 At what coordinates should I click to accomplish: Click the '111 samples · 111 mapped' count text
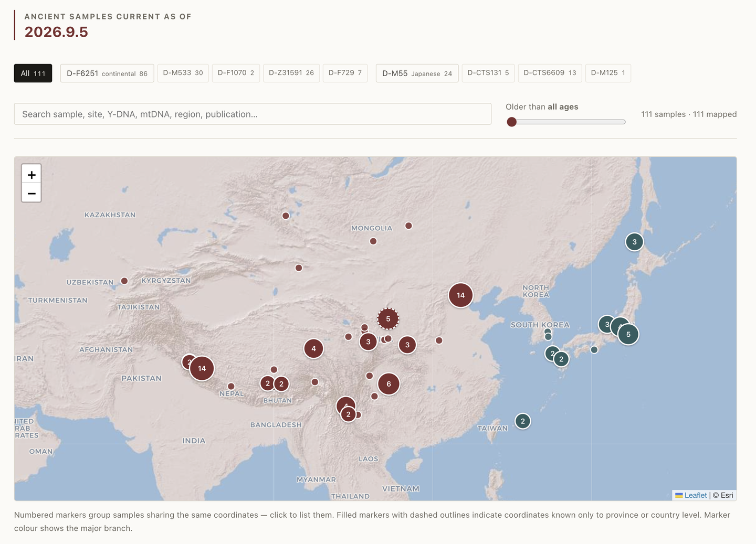point(689,114)
